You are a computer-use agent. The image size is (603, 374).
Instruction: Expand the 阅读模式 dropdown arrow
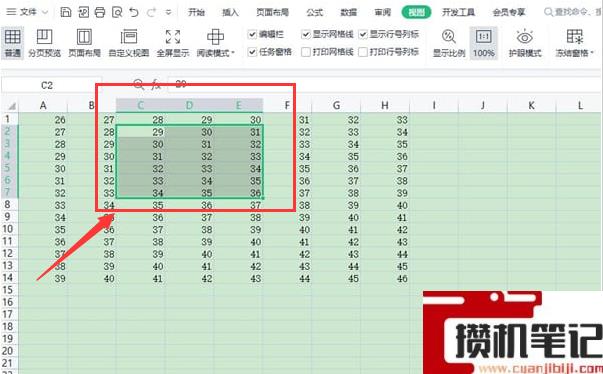tap(233, 53)
